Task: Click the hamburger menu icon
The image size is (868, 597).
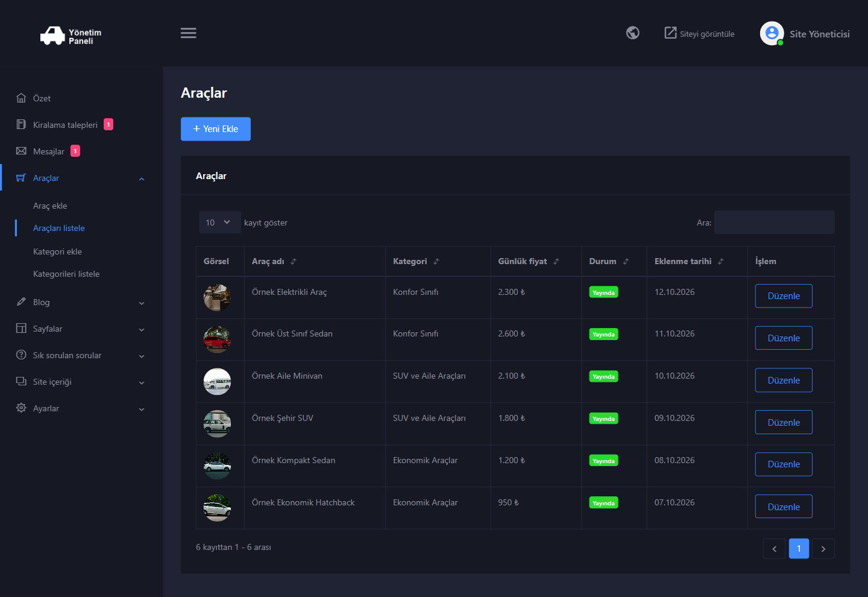Action: (189, 33)
